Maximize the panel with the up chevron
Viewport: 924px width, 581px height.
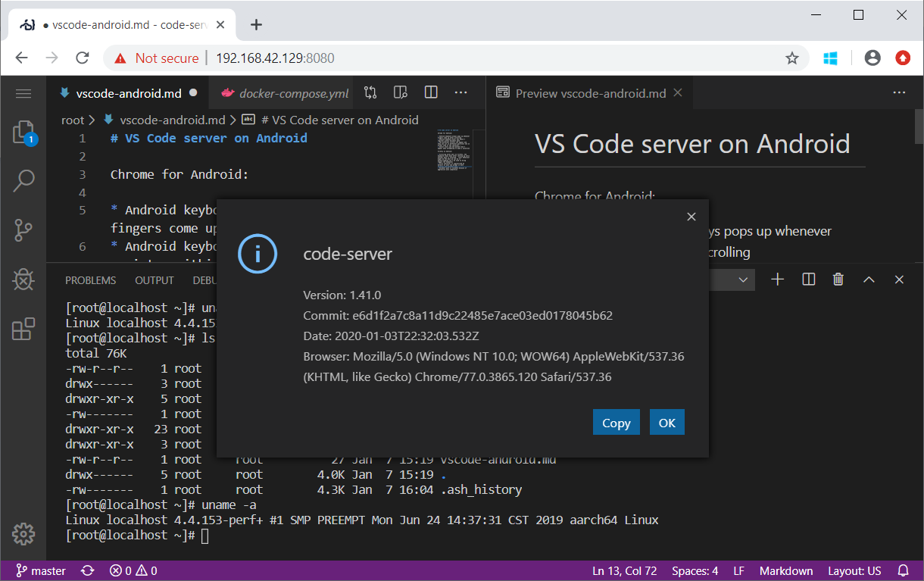point(869,280)
